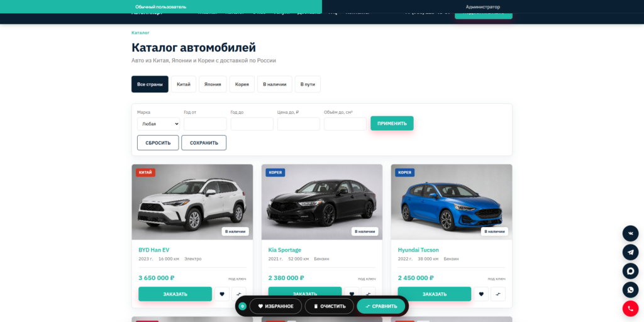Image resolution: width=644 pixels, height=322 pixels.
Task: Click the red phone call floating button
Action: tap(630, 309)
